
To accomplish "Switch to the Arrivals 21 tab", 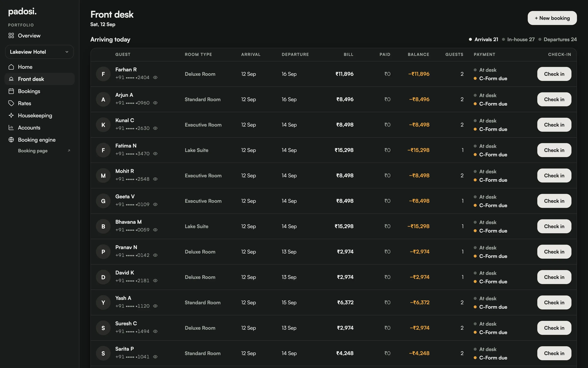I will (483, 39).
